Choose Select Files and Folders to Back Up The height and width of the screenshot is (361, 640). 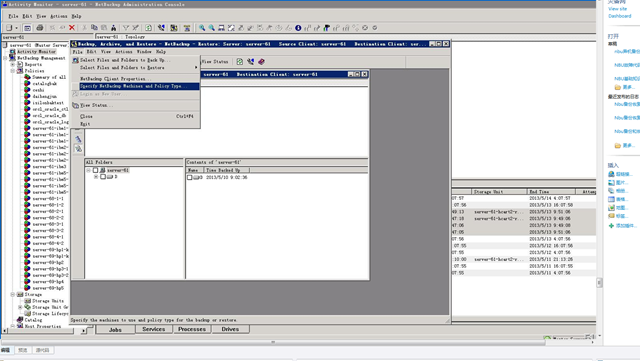coord(136,60)
